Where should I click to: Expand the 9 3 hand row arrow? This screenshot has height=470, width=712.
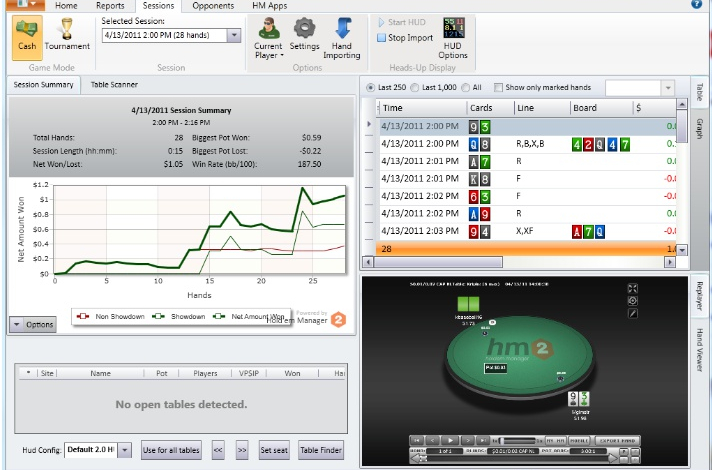click(369, 124)
